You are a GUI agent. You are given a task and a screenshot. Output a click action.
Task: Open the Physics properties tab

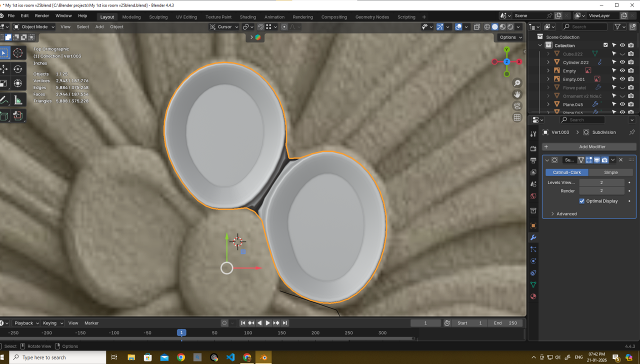point(533,261)
